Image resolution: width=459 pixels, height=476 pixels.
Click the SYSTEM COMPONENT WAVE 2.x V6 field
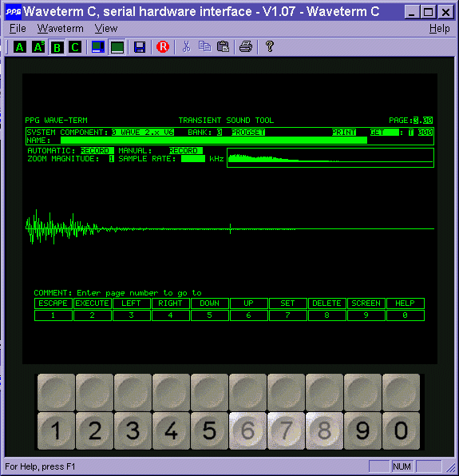point(143,133)
